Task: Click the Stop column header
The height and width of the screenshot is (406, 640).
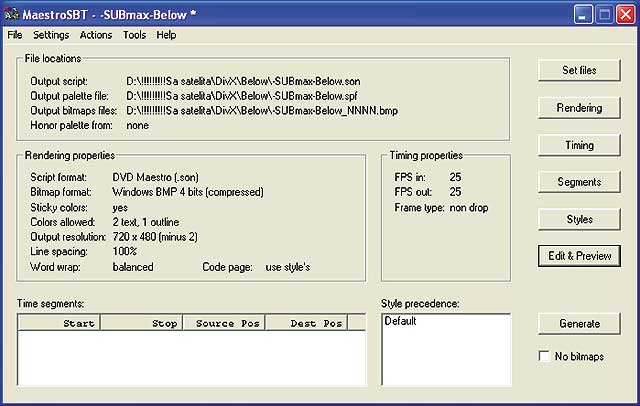Action: (x=142, y=323)
